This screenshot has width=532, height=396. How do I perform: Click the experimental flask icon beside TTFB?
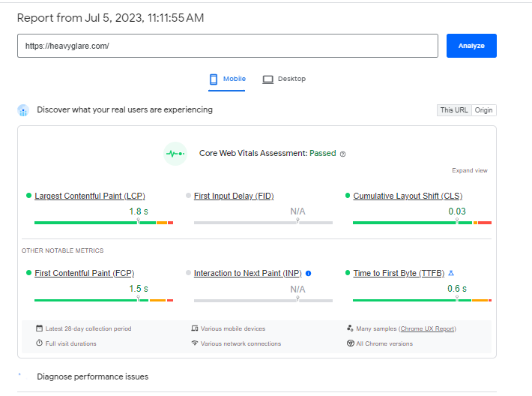(x=451, y=273)
